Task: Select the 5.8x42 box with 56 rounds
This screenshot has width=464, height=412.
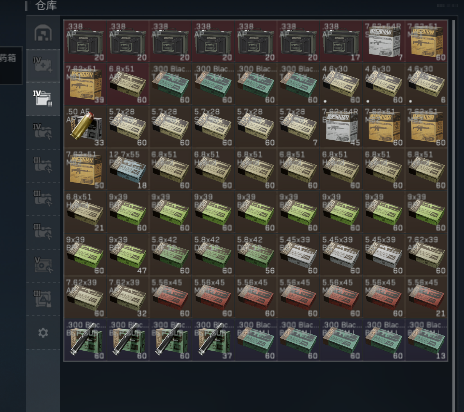Action: tap(256, 255)
